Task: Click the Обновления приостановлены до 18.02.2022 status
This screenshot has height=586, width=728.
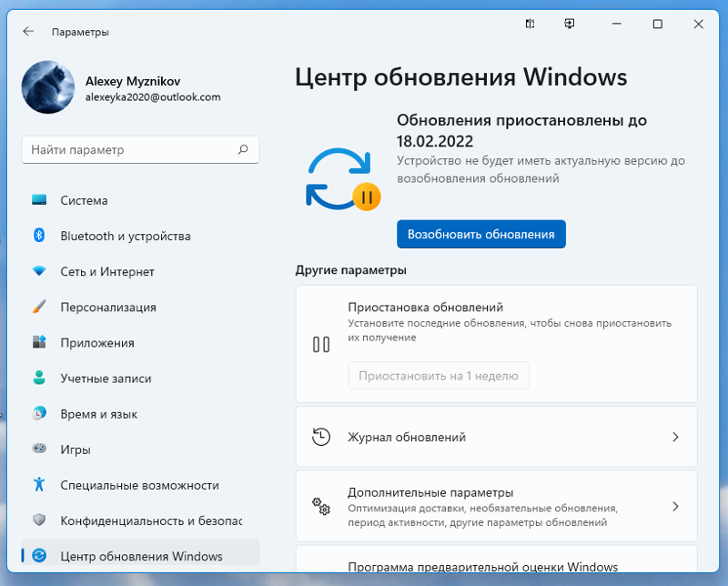Action: pos(521,130)
